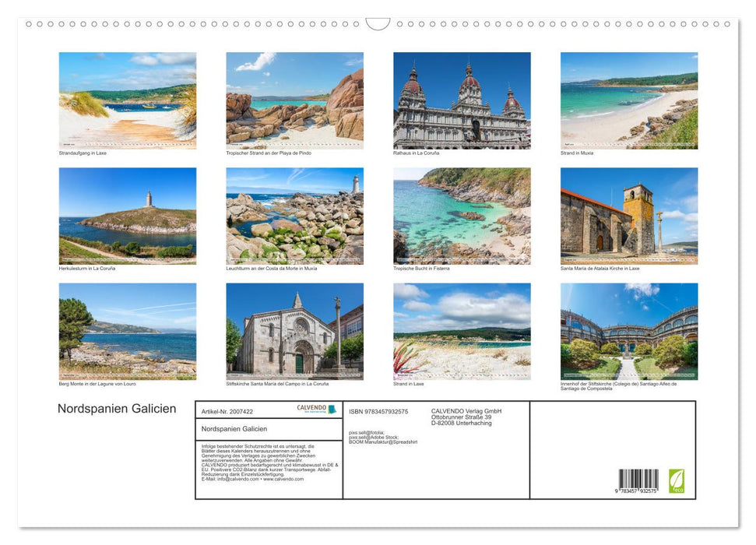Click the Santa María de Atalaia church picture

pos(629,216)
